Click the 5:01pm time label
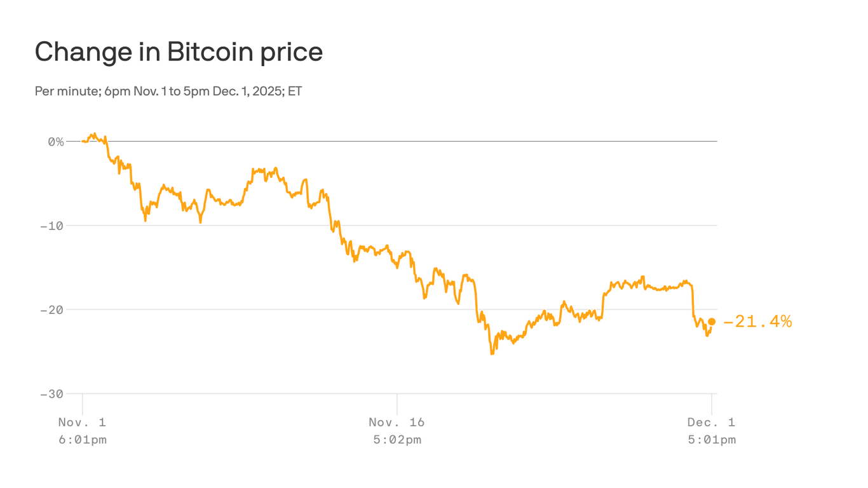The height and width of the screenshot is (488, 868). tap(711, 440)
